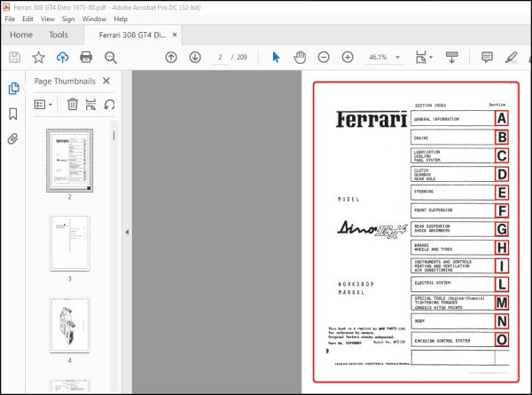Click section N Body link

pyautogui.click(x=459, y=321)
